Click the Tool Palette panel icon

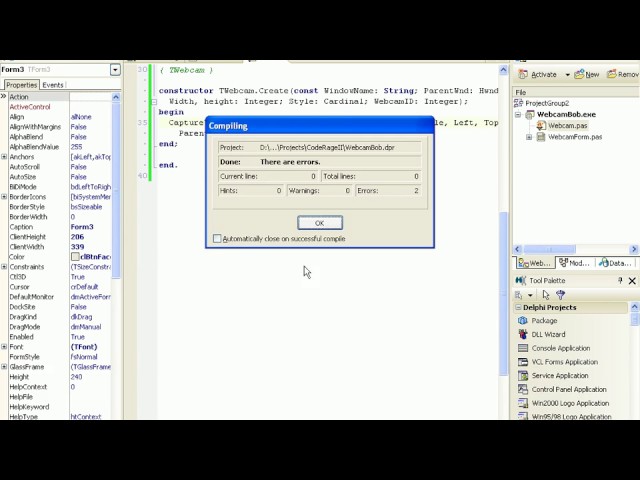(520, 280)
